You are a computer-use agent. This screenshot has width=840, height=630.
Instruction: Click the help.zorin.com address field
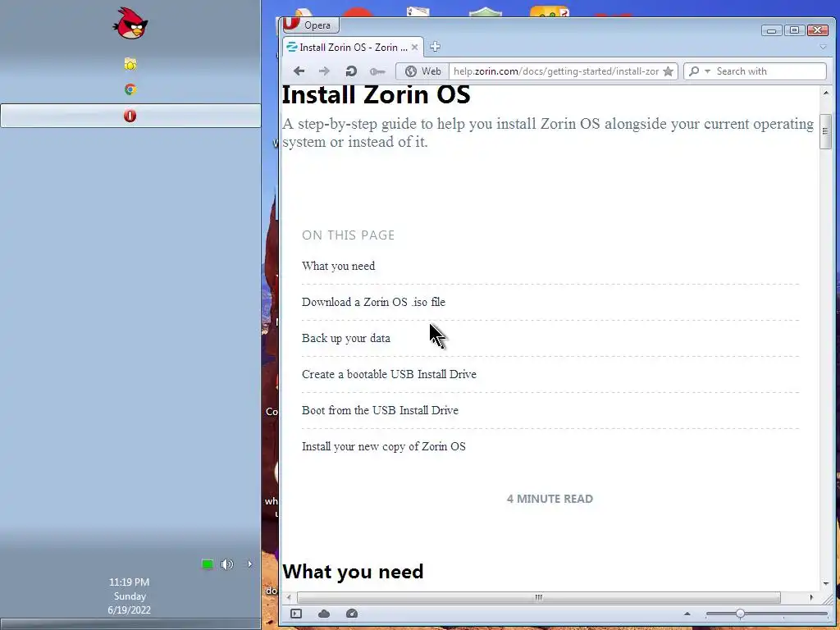(555, 71)
